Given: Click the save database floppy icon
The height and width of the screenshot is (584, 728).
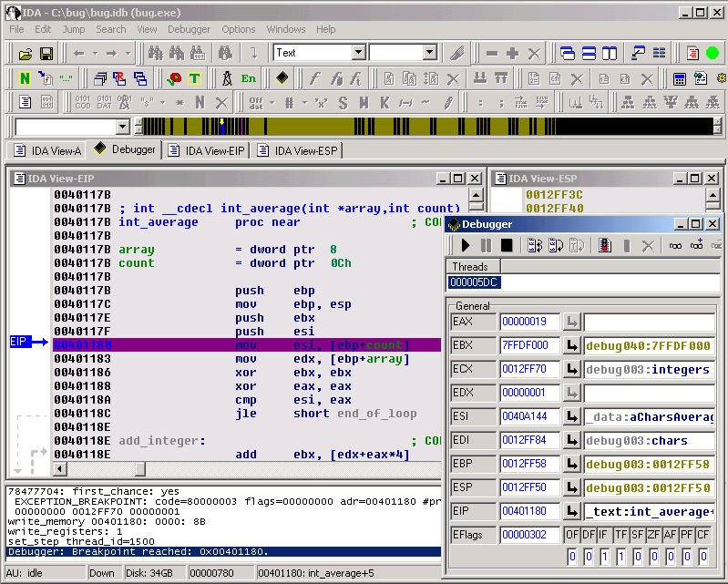Looking at the screenshot, I should pyautogui.click(x=46, y=54).
